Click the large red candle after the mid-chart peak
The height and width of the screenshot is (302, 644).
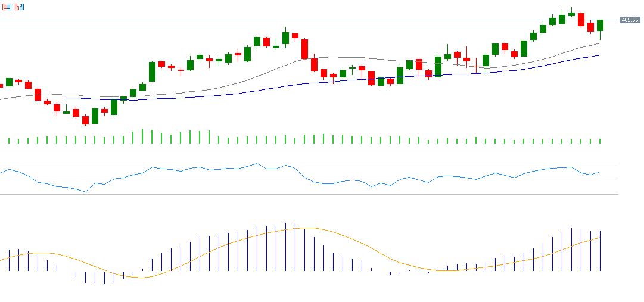[304, 49]
